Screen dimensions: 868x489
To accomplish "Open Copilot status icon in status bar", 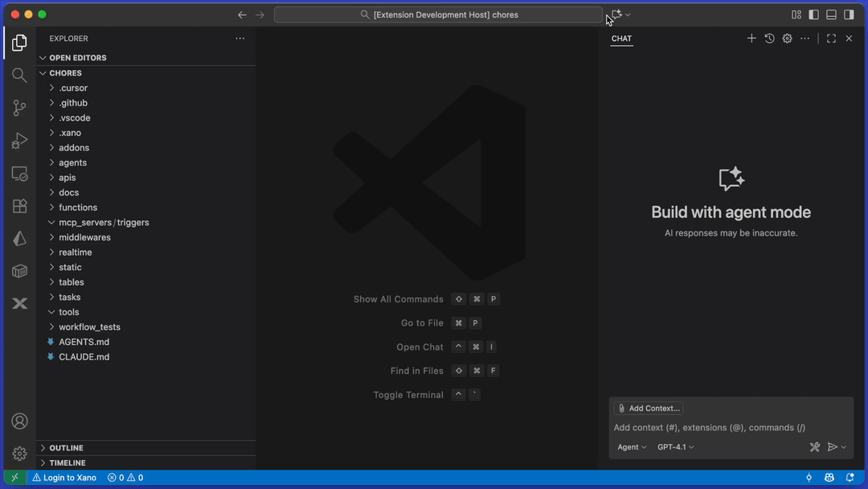I will coord(829,478).
